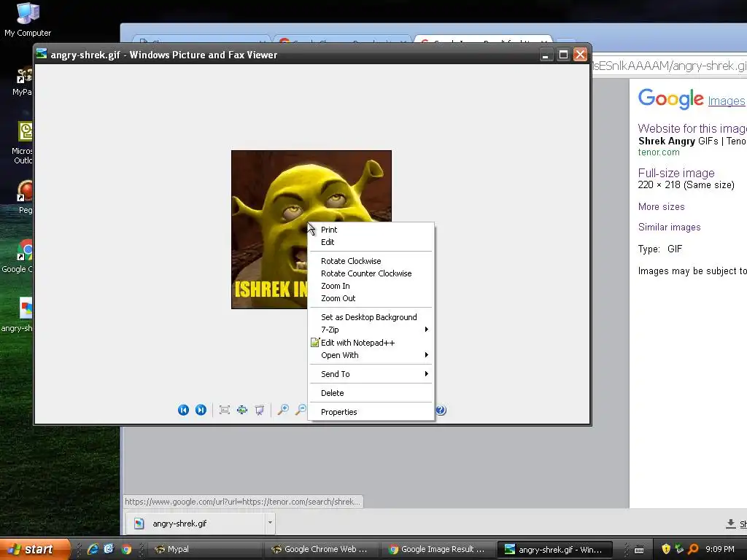
Task: Select Zoom Out in context menu
Action: click(x=371, y=298)
